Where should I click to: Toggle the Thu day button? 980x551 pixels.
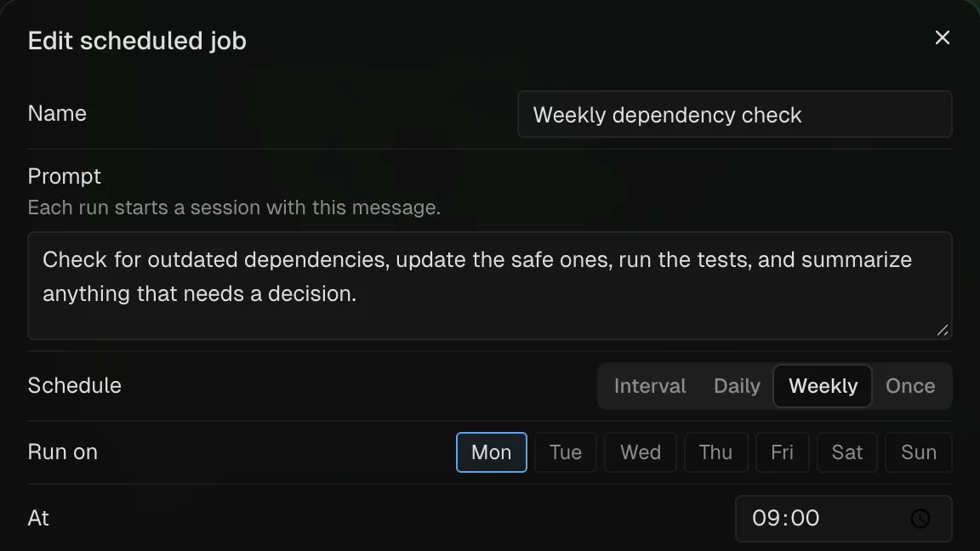[715, 452]
